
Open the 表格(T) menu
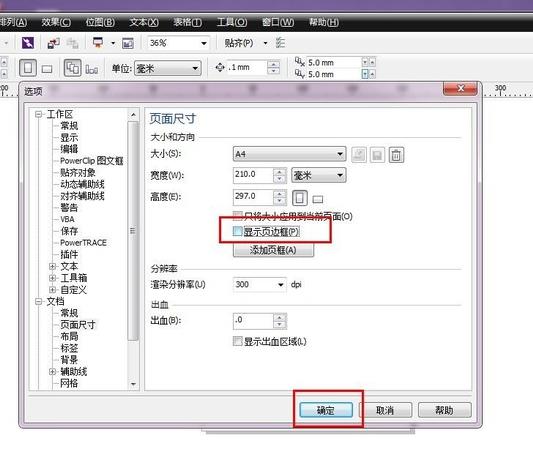click(188, 22)
